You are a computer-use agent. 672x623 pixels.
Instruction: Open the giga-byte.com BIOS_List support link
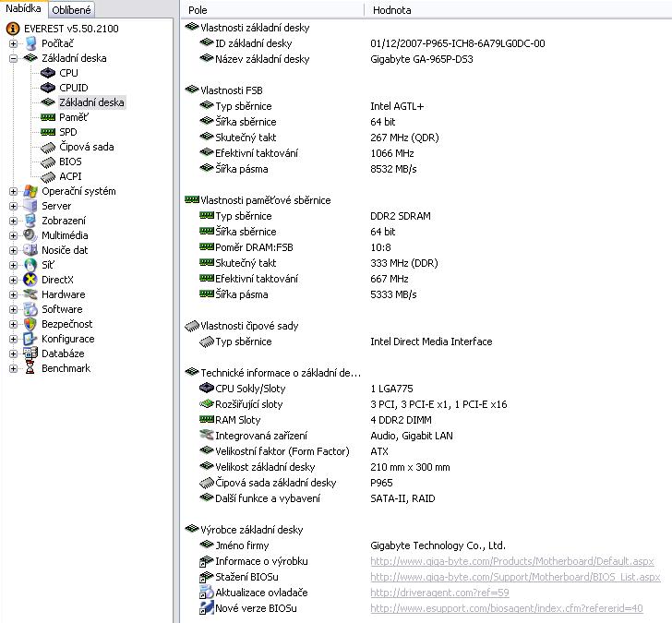[x=515, y=577]
